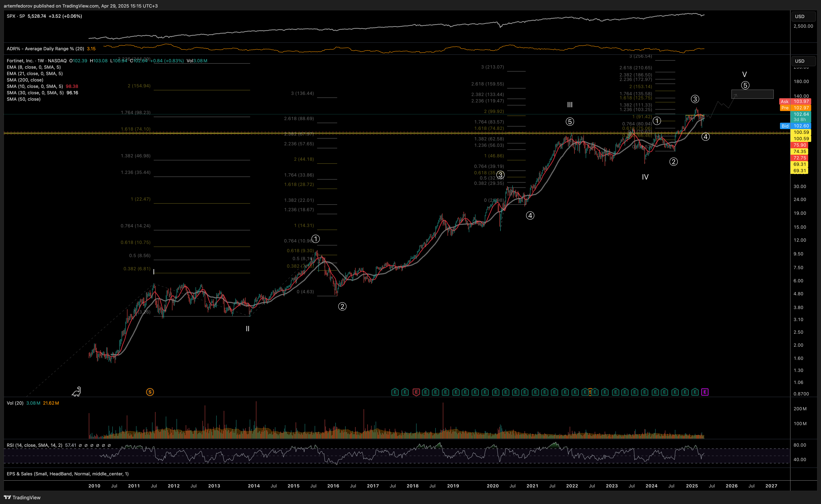Click the RSI 80.00 scale value
Viewport: 821px width, 504px height.
(x=800, y=445)
